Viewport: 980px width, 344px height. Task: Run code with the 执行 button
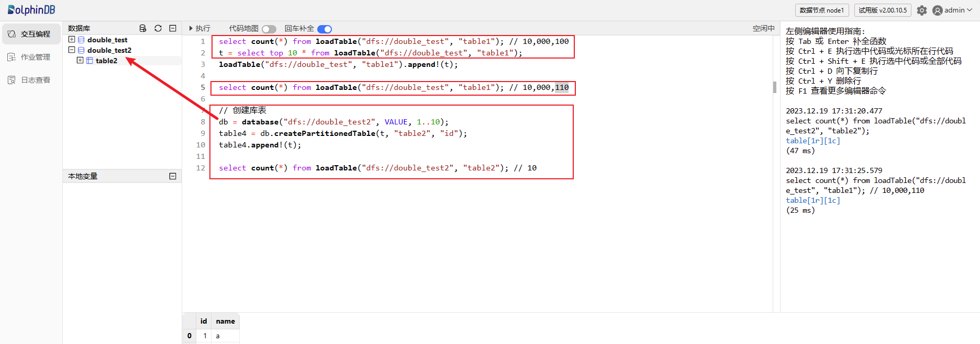(199, 28)
